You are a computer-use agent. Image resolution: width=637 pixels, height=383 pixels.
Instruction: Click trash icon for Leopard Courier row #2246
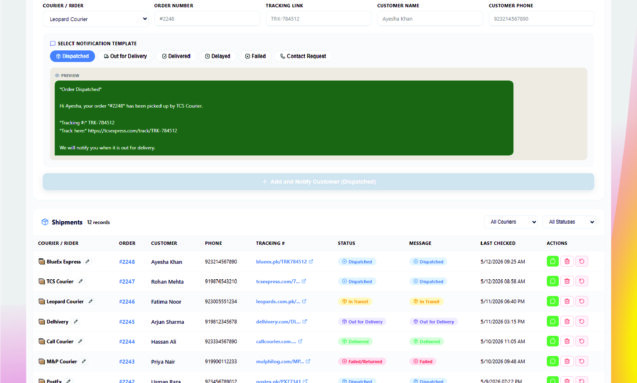coord(567,301)
